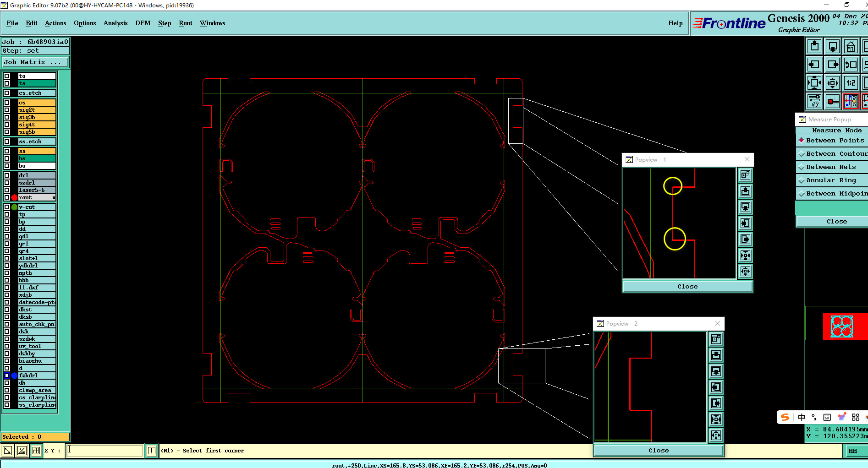This screenshot has width=868, height=468.
Task: Click pan down icon in Popview 1
Action: [x=746, y=207]
